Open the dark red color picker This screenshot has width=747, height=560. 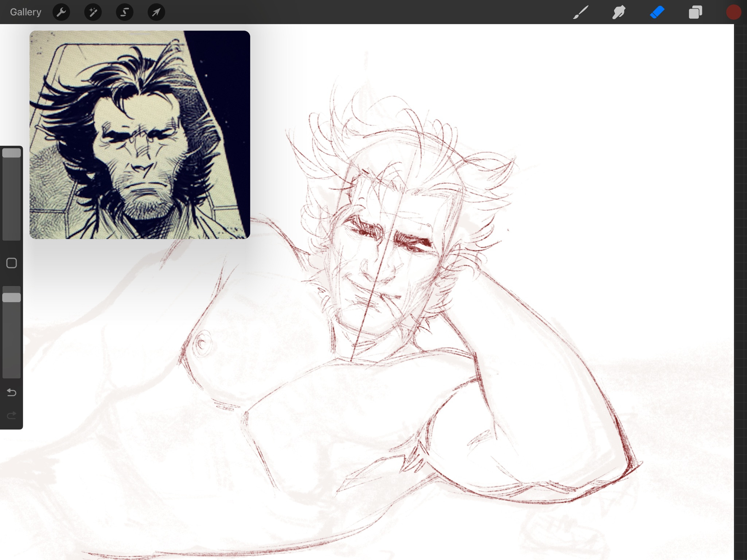(x=734, y=12)
